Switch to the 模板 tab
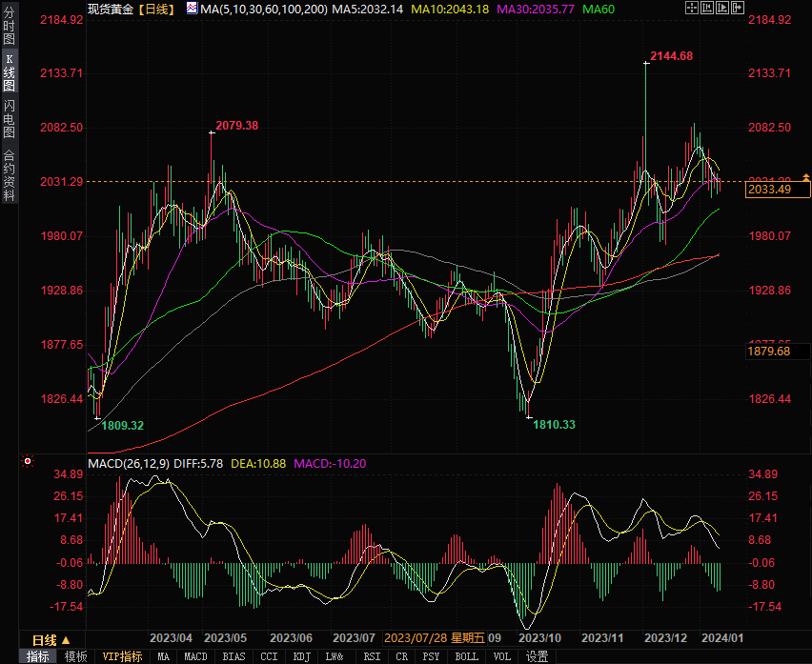 76,656
